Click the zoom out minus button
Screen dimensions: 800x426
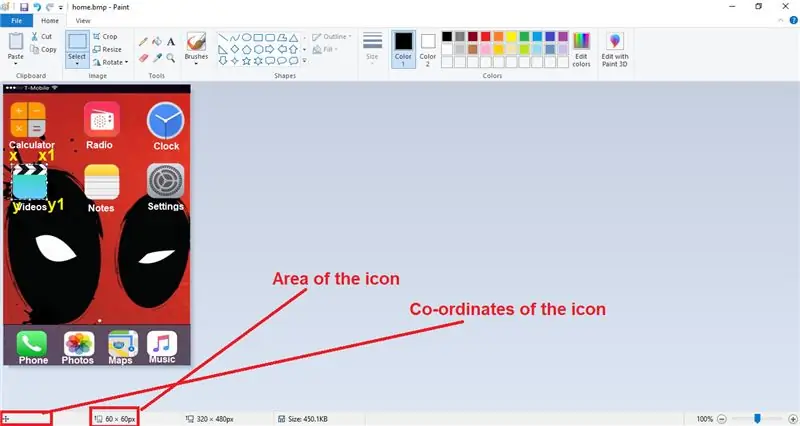tap(721, 419)
